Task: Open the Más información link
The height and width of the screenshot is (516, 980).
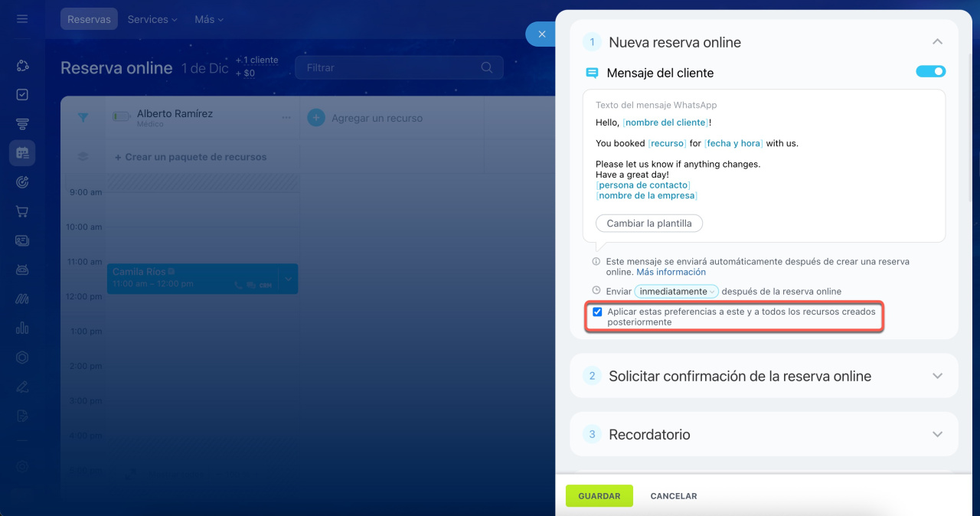Action: coord(671,272)
